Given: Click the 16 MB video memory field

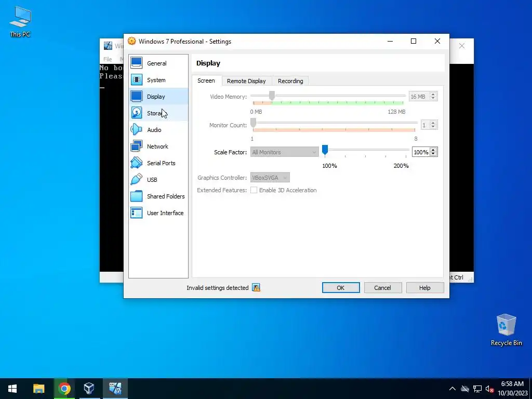Looking at the screenshot, I should 419,97.
